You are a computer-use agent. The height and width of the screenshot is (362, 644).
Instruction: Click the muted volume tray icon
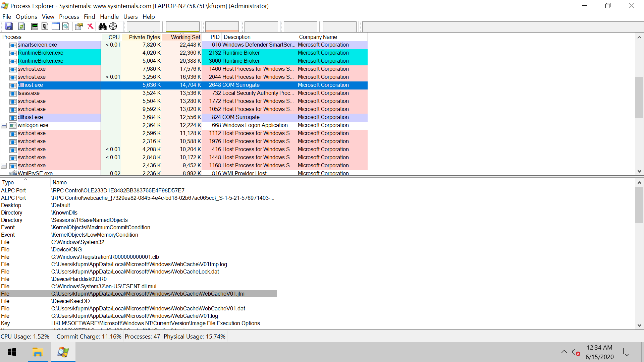576,352
